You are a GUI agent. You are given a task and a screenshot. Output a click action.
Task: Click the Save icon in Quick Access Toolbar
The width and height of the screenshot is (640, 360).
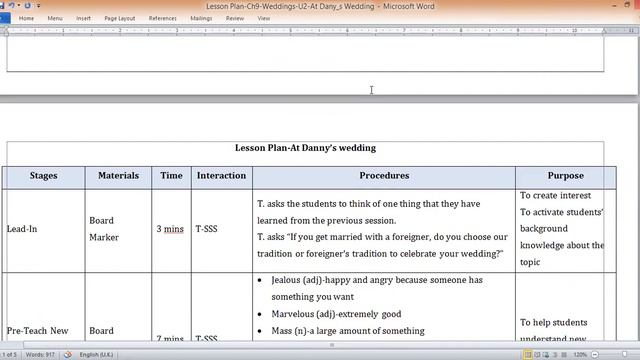(x=2, y=6)
